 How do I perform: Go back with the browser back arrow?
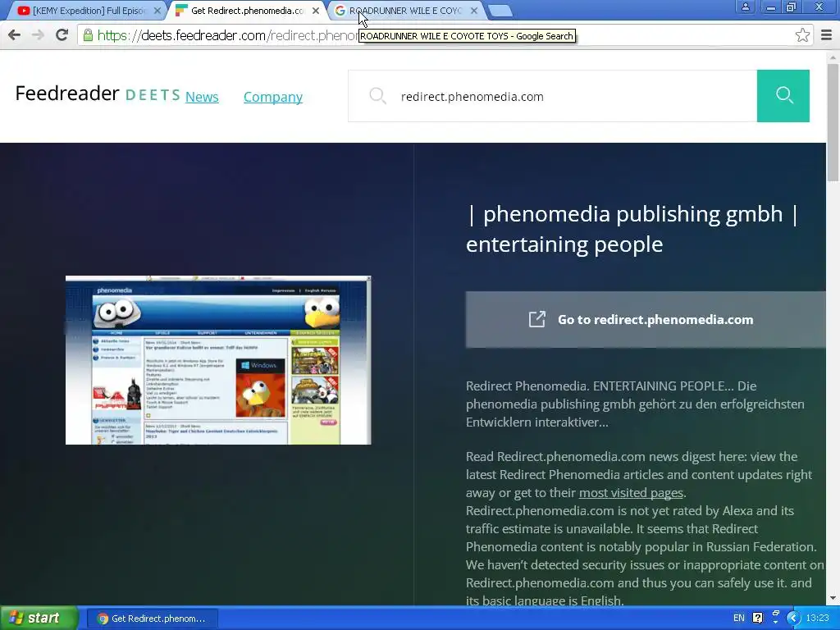15,35
